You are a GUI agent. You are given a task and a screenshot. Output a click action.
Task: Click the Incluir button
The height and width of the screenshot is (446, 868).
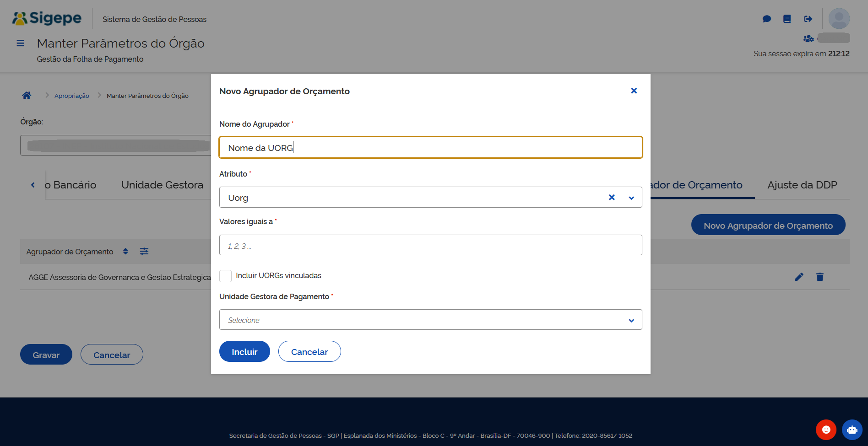[244, 351]
